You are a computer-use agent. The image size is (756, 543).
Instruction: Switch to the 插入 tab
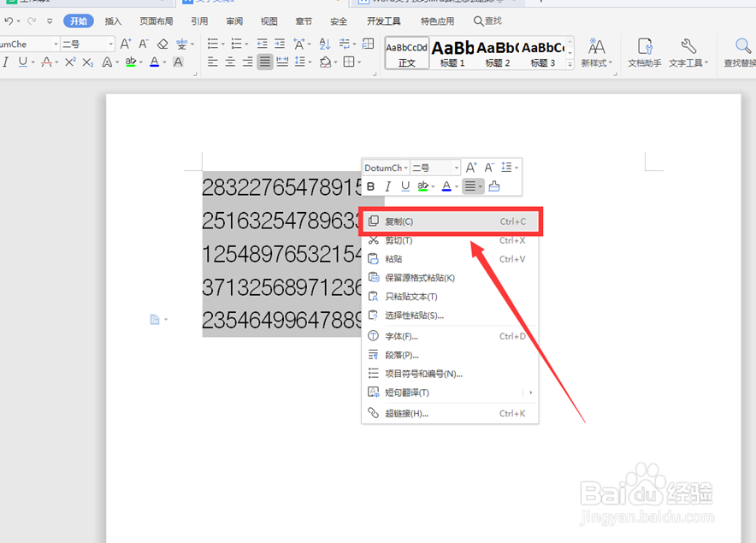(x=113, y=21)
